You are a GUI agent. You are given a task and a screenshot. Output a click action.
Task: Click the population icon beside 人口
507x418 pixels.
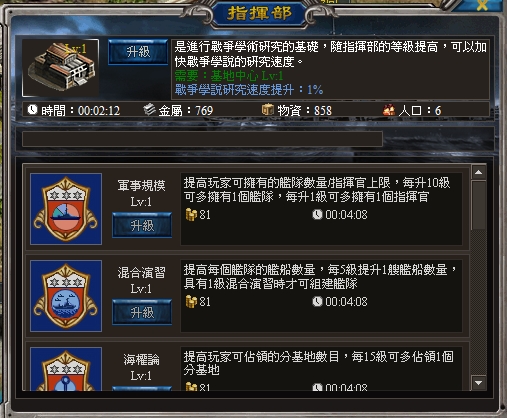pos(389,110)
